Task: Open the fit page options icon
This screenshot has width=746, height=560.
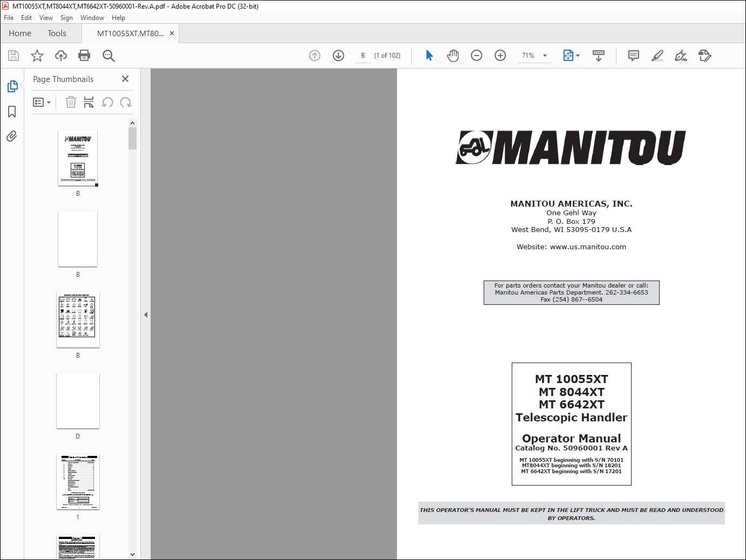Action: (571, 56)
